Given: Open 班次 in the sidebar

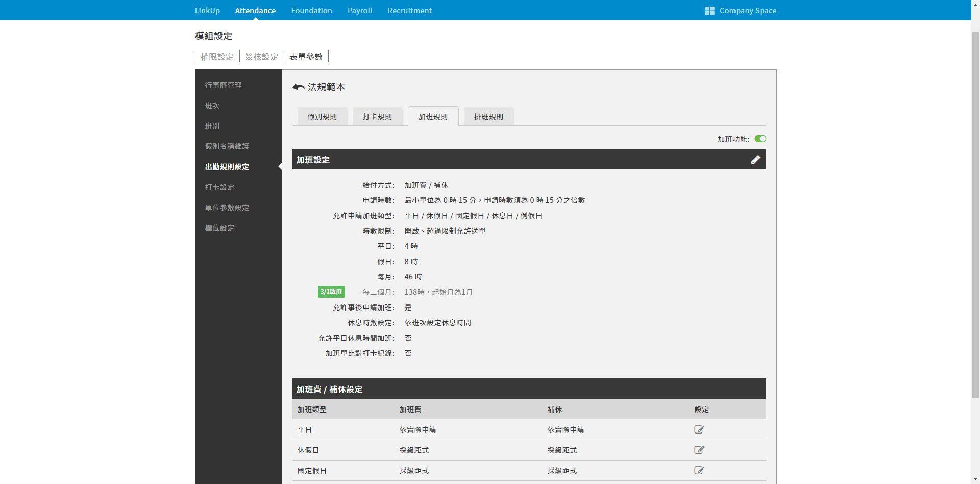Looking at the screenshot, I should tap(212, 106).
